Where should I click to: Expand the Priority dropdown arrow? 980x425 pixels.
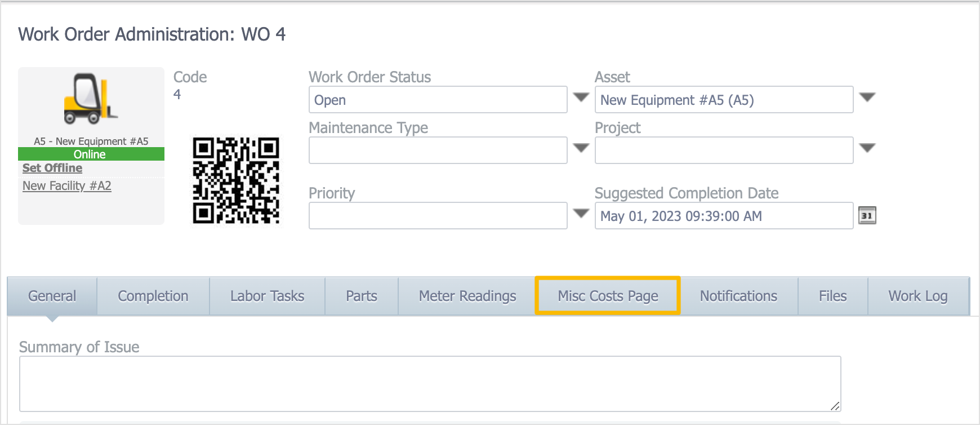tap(581, 213)
